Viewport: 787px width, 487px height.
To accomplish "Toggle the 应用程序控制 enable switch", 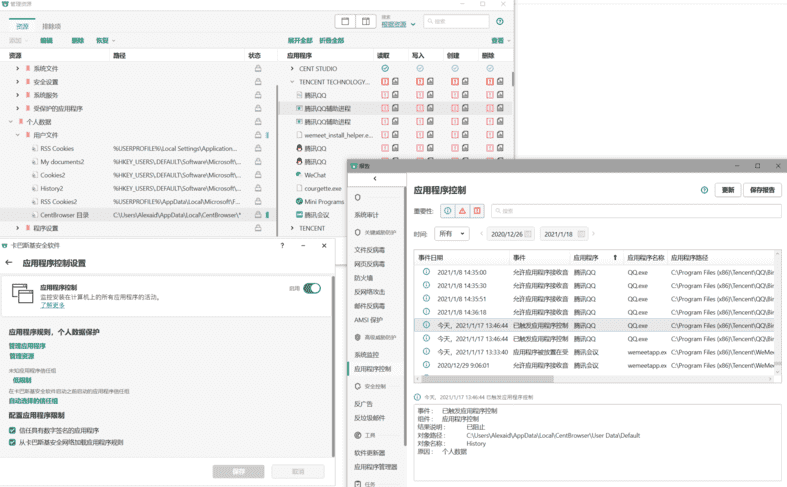I will (312, 288).
